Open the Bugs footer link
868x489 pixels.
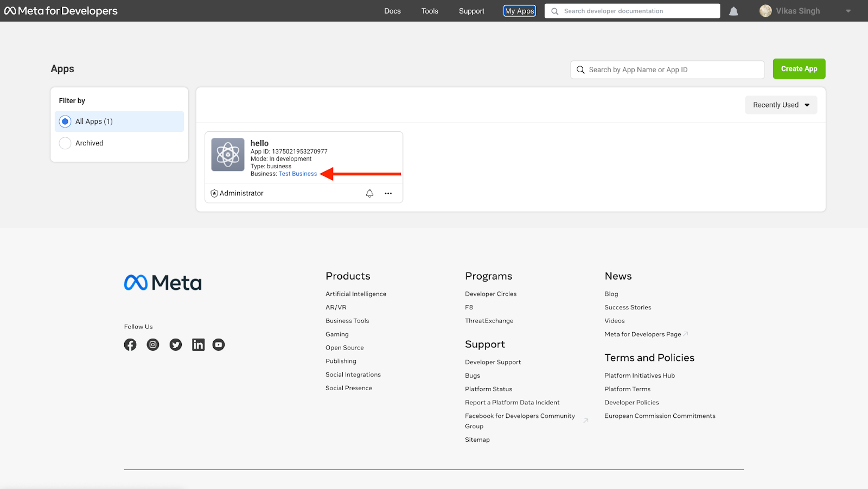[473, 376]
